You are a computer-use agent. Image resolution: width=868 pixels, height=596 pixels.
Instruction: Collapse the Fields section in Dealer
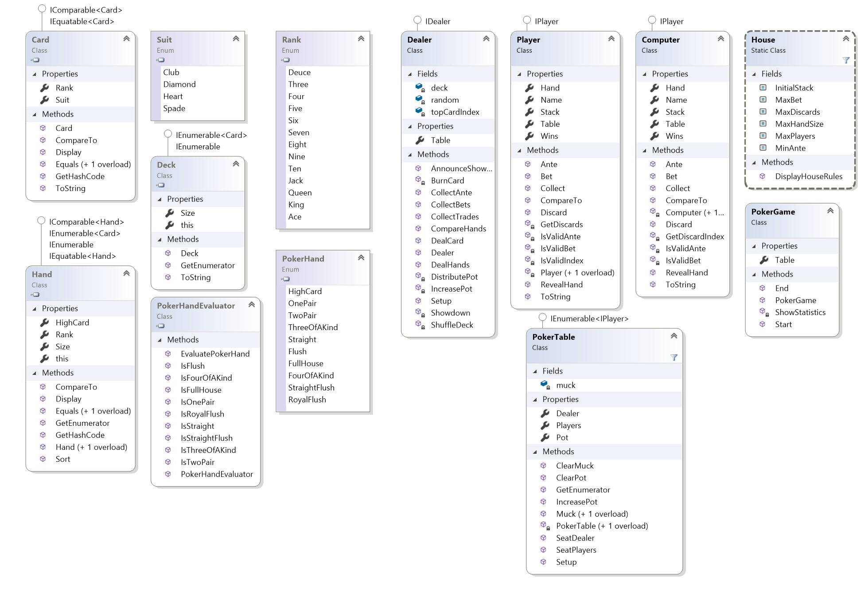pyautogui.click(x=410, y=74)
